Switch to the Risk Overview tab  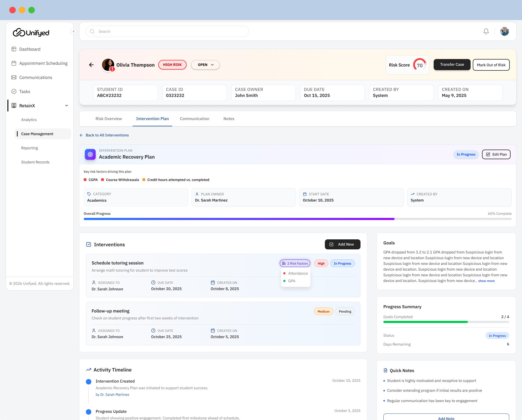coord(109,119)
